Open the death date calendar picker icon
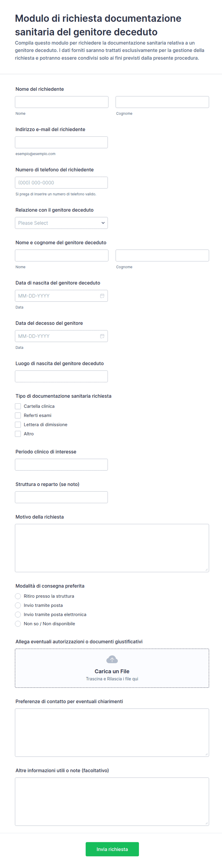Image resolution: width=222 pixels, height=868 pixels. [102, 336]
